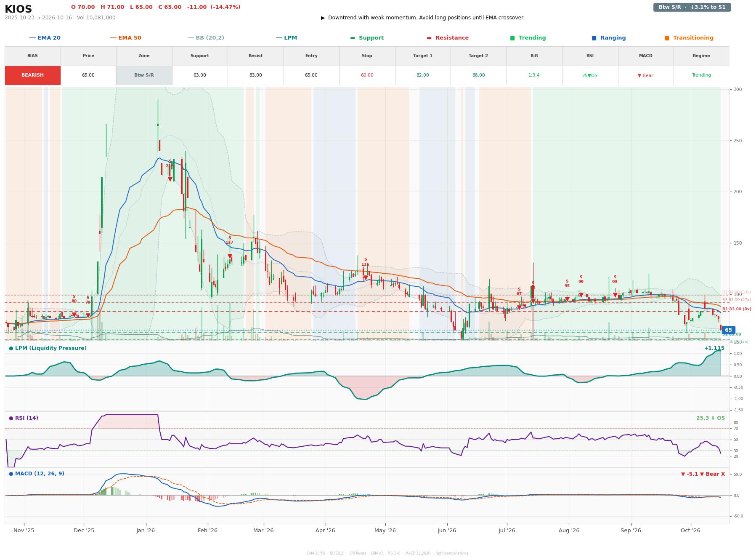This screenshot has width=756, height=560.
Task: Click the play arrow before the downtrend note
Action: (323, 18)
